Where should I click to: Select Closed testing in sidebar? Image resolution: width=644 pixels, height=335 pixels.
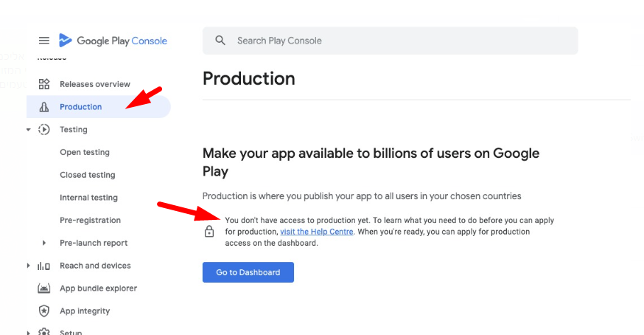click(87, 176)
